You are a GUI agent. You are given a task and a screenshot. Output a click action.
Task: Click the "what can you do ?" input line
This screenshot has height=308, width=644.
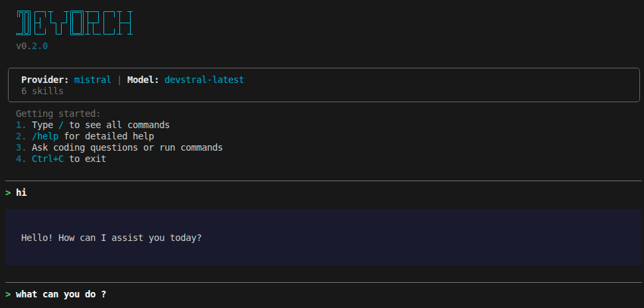[61, 294]
